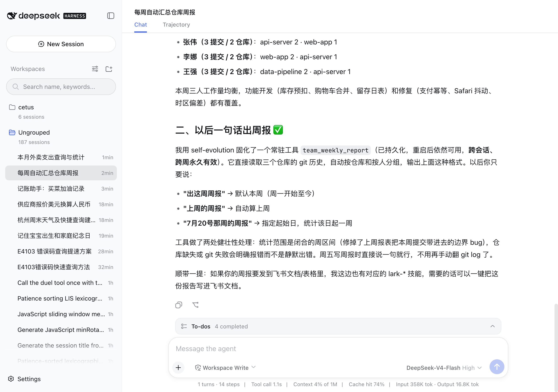
Task: Open session Generate the session title
Action: point(61,345)
